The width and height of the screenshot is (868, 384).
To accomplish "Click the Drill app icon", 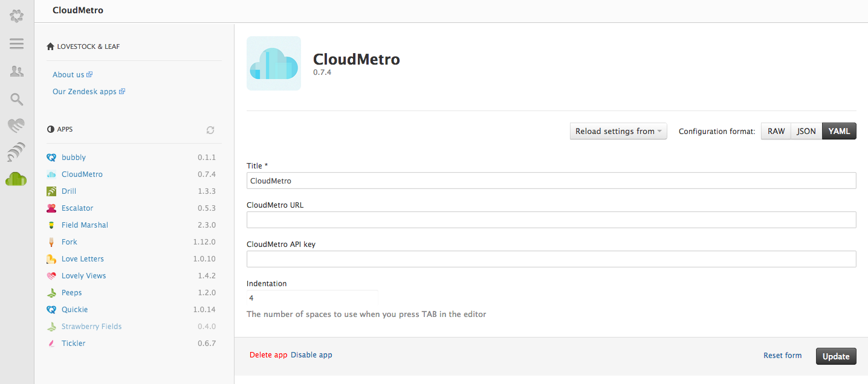I will click(51, 191).
